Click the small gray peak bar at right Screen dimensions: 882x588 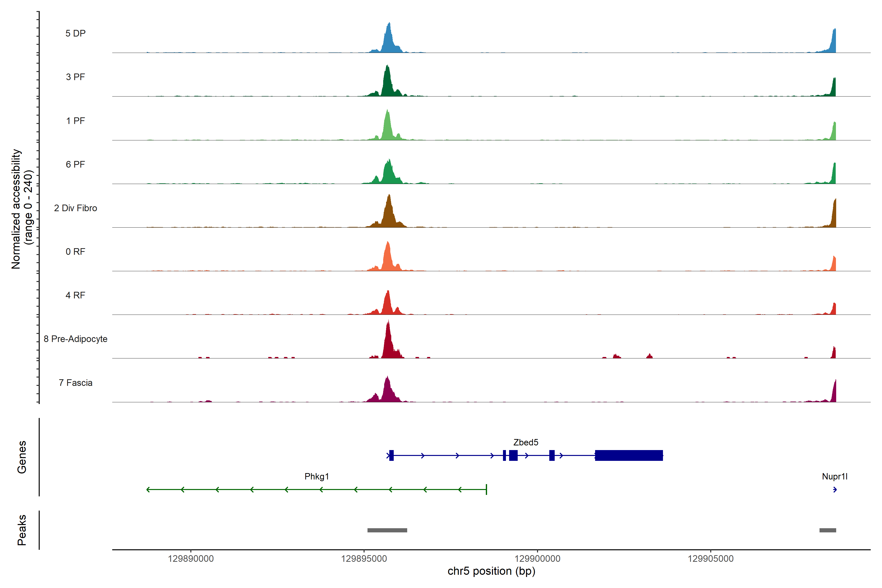coord(828,530)
